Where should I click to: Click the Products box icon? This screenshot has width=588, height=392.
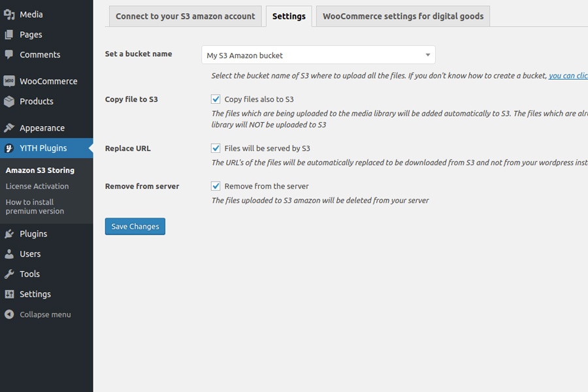click(x=9, y=101)
